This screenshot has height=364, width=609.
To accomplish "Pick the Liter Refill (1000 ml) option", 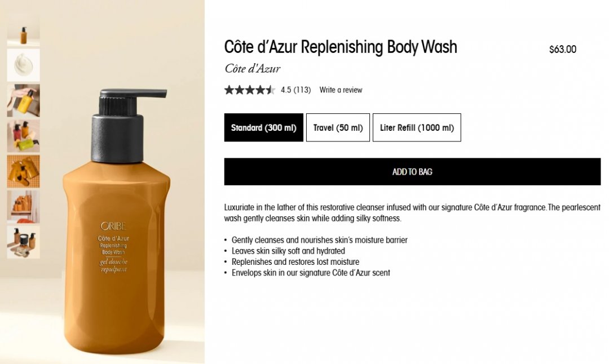I will click(x=417, y=127).
